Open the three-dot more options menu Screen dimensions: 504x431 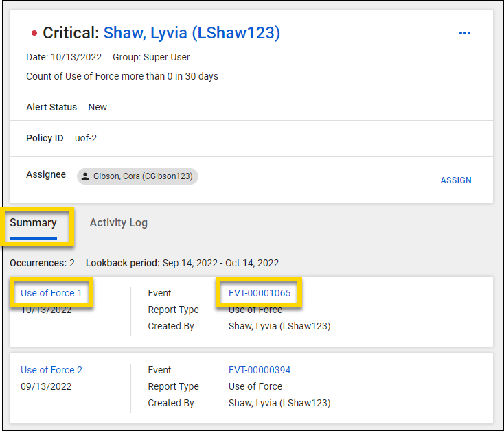pos(465,33)
